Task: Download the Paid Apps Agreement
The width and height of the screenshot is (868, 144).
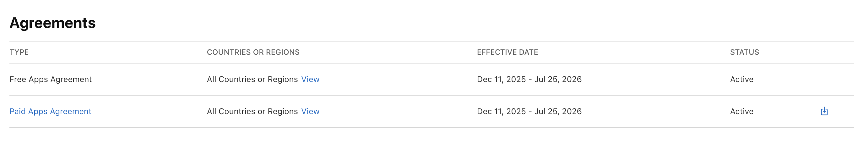Action: pyautogui.click(x=824, y=111)
